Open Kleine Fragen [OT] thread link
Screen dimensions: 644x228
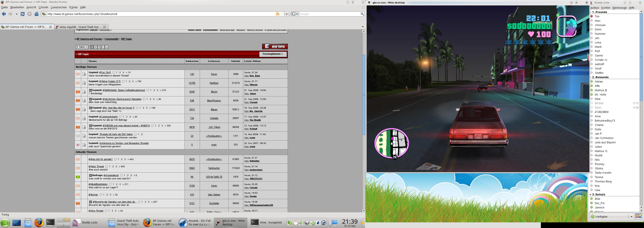[x=111, y=81]
